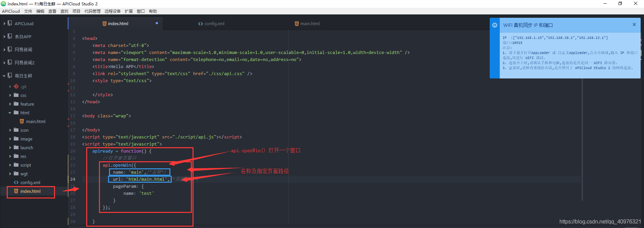Click the apiready function line

[122, 151]
